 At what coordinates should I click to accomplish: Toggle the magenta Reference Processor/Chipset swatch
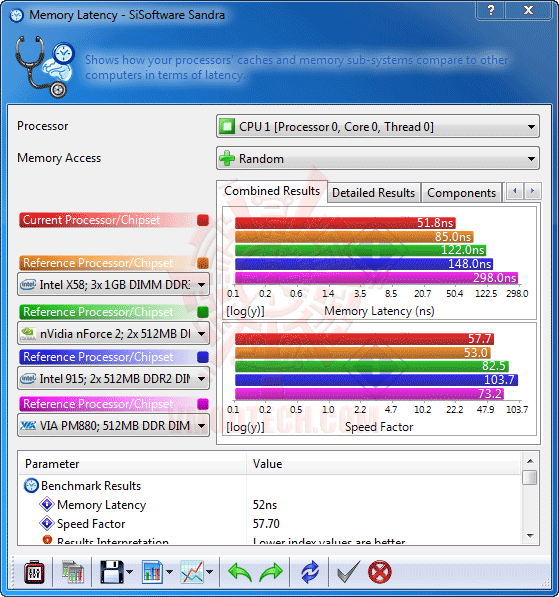[203, 404]
